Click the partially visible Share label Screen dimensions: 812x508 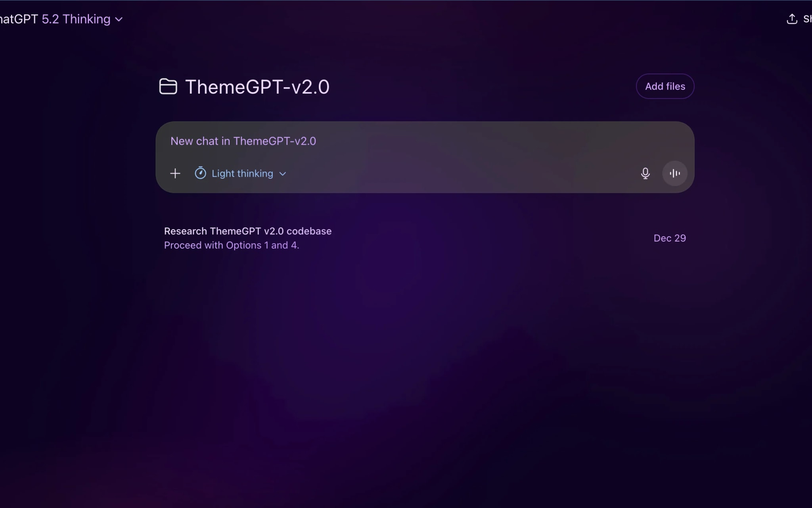(x=807, y=19)
